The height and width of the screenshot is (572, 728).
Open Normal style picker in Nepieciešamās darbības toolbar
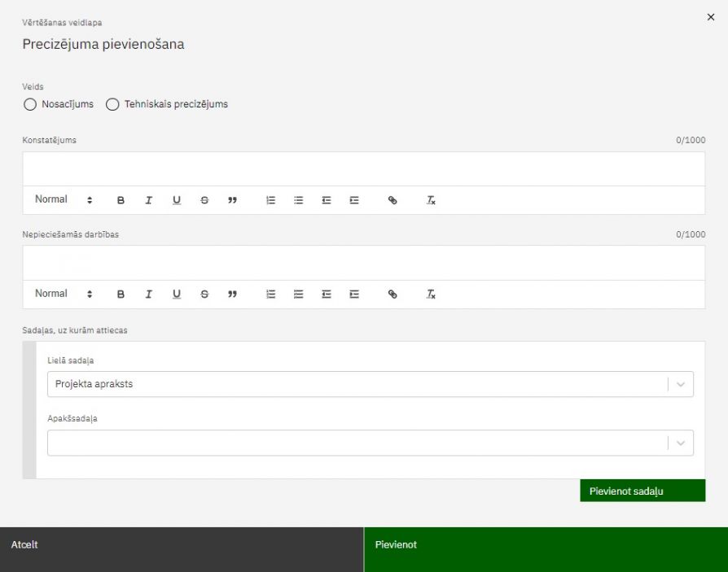click(64, 295)
